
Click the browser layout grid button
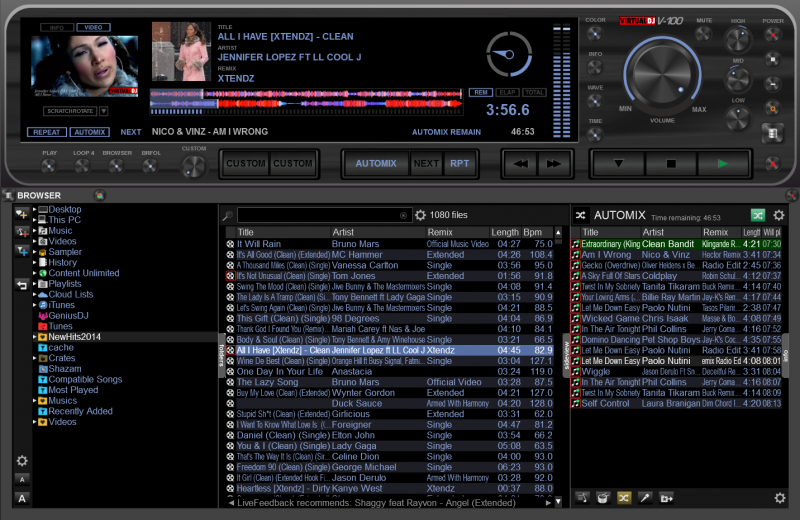772,134
